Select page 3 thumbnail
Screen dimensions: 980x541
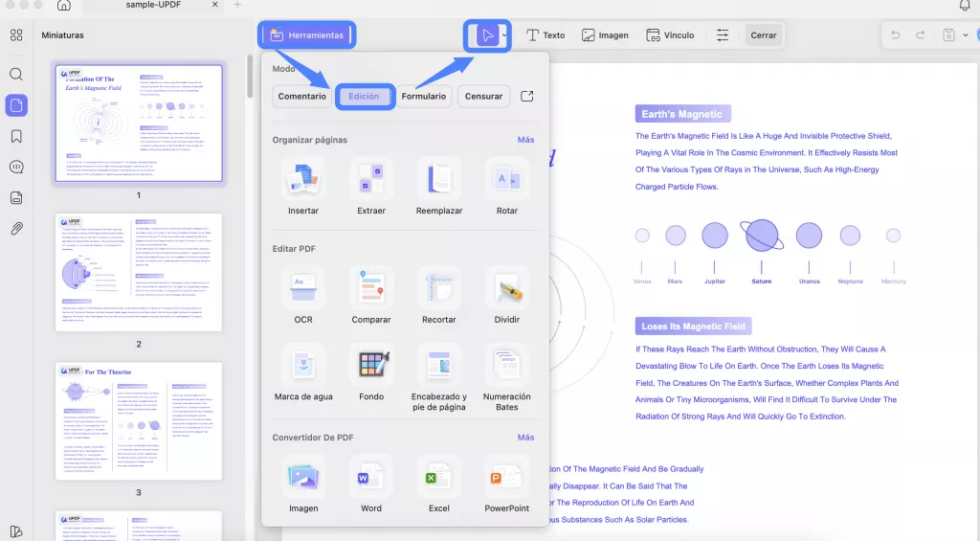(139, 421)
